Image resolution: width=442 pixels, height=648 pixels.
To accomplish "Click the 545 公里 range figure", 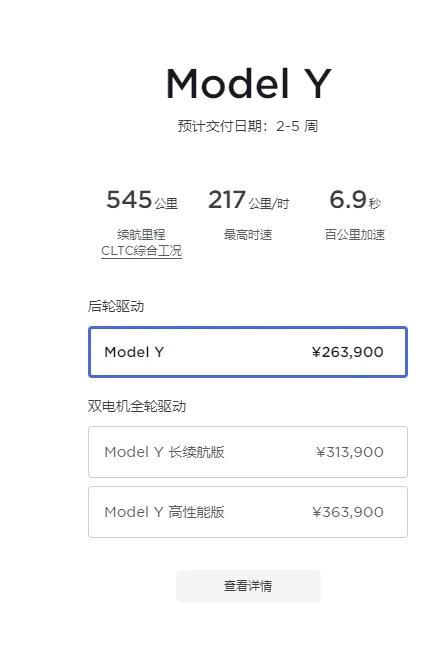I will point(142,200).
